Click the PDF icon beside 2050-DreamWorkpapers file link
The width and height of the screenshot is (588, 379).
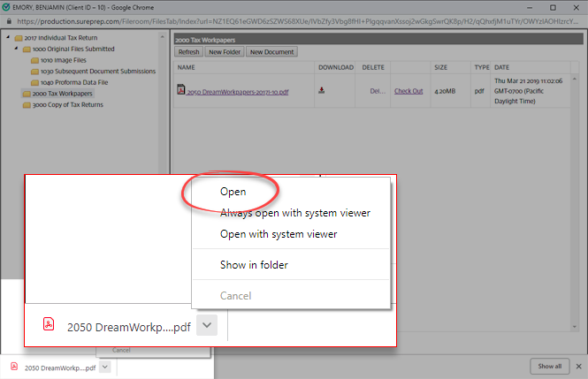(181, 91)
